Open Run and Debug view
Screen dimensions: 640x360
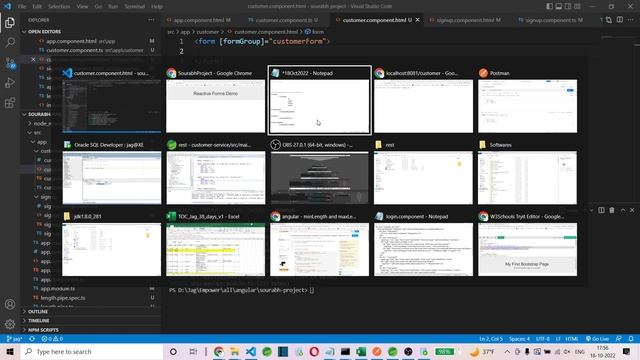pos(10,83)
